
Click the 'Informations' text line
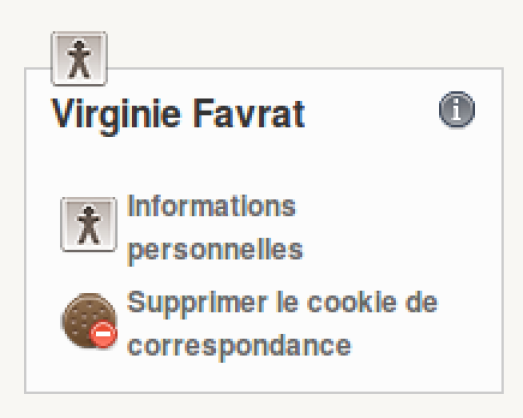211,206
